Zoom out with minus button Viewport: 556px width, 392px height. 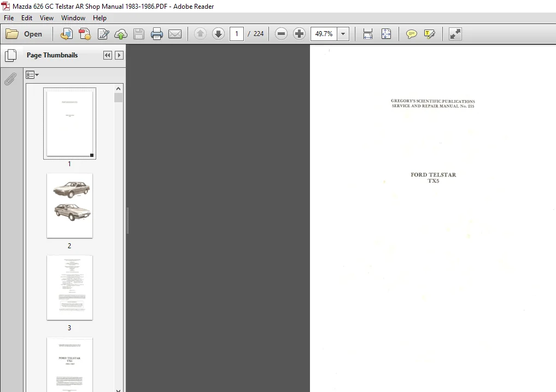tap(281, 34)
